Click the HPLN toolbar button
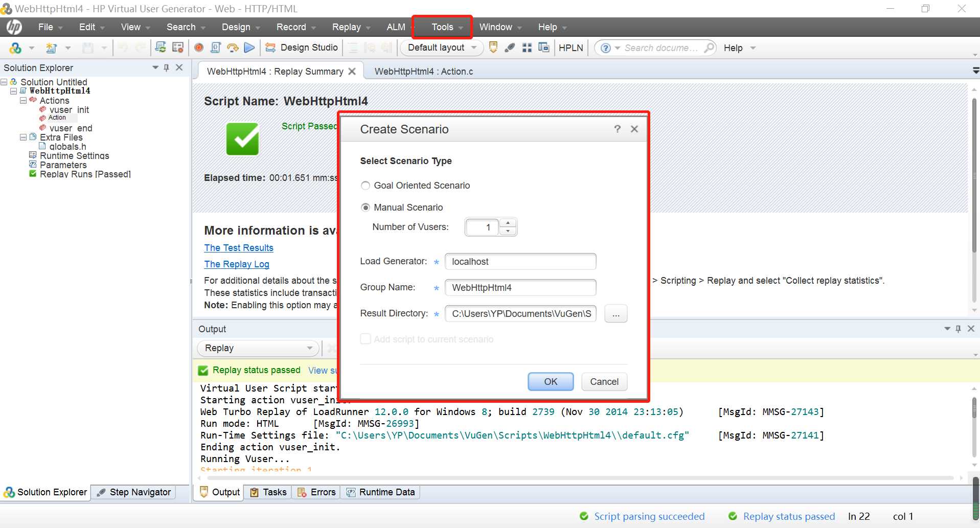The width and height of the screenshot is (980, 528). point(571,48)
